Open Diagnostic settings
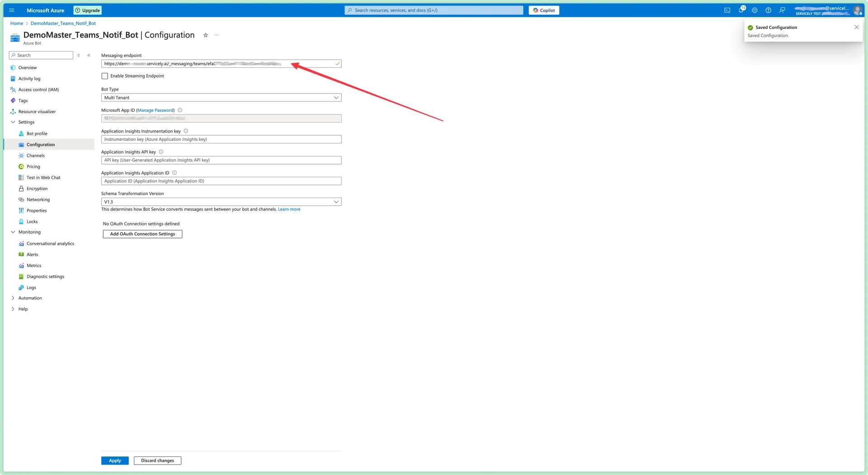 coord(45,276)
